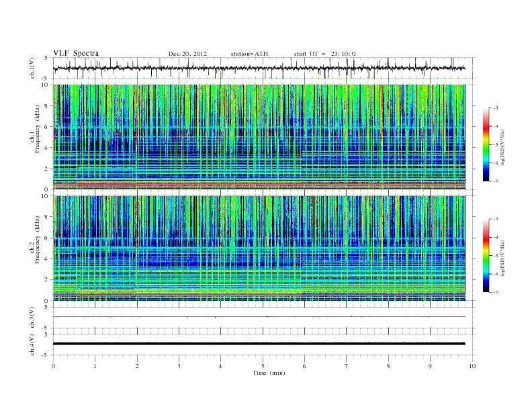Click the lower PSD color scale bar
The height and width of the screenshot is (411, 532).
(x=486, y=256)
